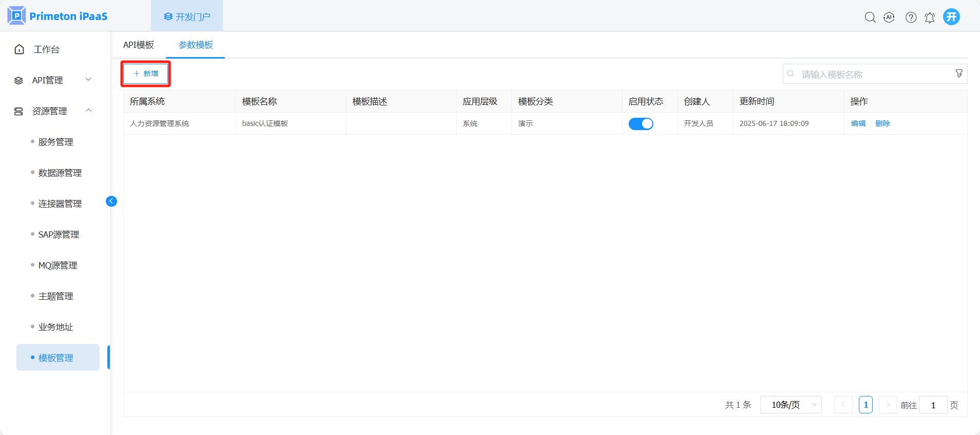This screenshot has width=980, height=435.
Task: Click 编辑 link for basic认证模板
Action: (858, 123)
